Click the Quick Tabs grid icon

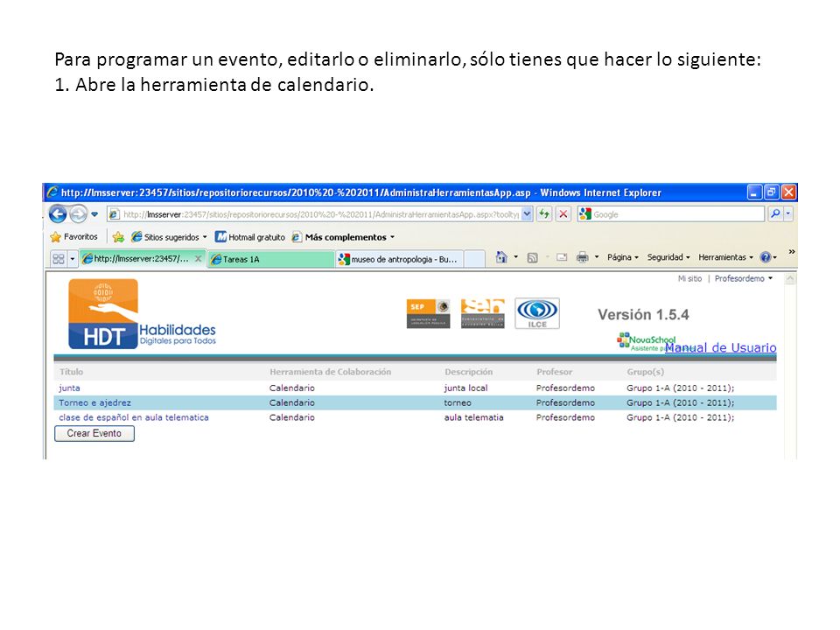(59, 259)
